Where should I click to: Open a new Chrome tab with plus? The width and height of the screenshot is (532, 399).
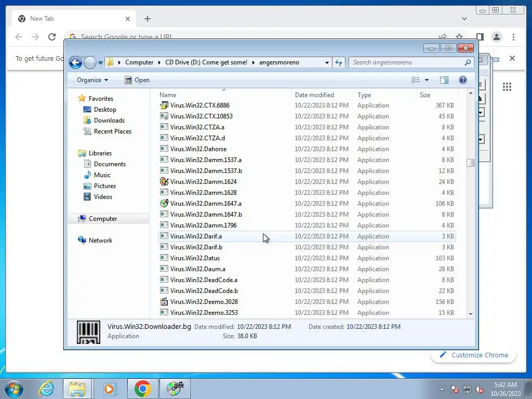click(147, 19)
